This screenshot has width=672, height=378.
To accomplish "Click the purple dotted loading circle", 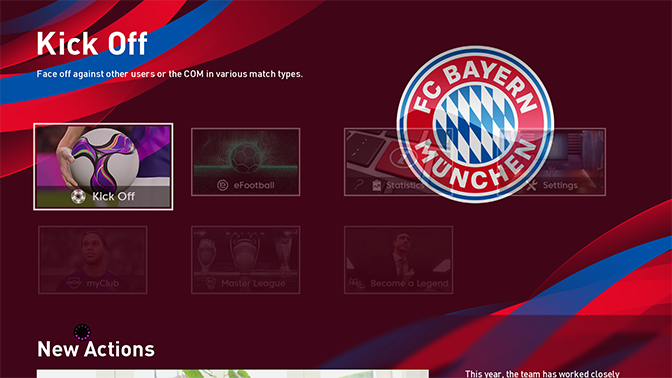I will 82,332.
